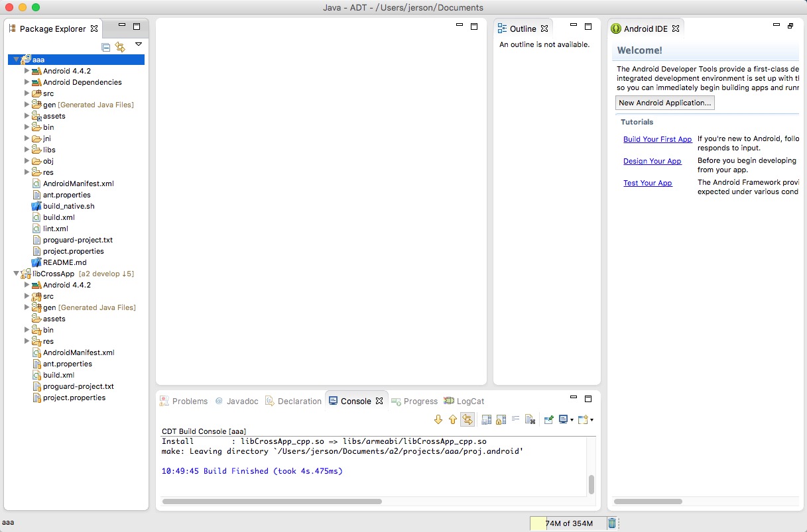Toggle Link with Editor in Package Explorer
Image resolution: width=807 pixels, height=532 pixels.
[120, 47]
